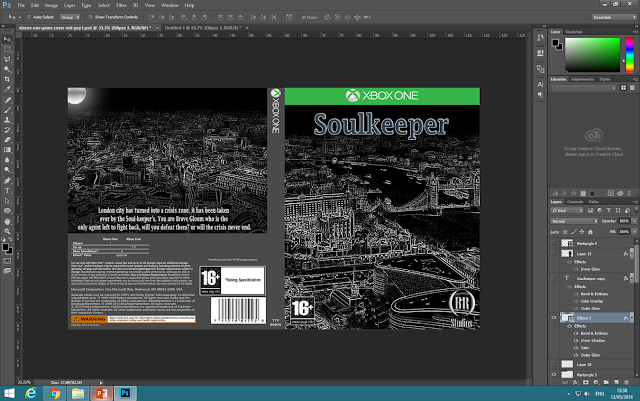Select the History Brush tool
The image size is (640, 401).
[x=7, y=130]
